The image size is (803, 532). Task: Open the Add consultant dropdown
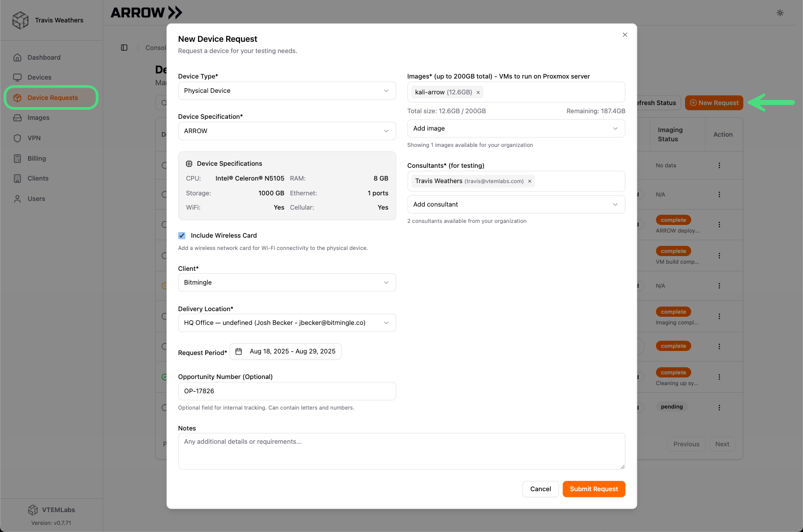coord(516,205)
